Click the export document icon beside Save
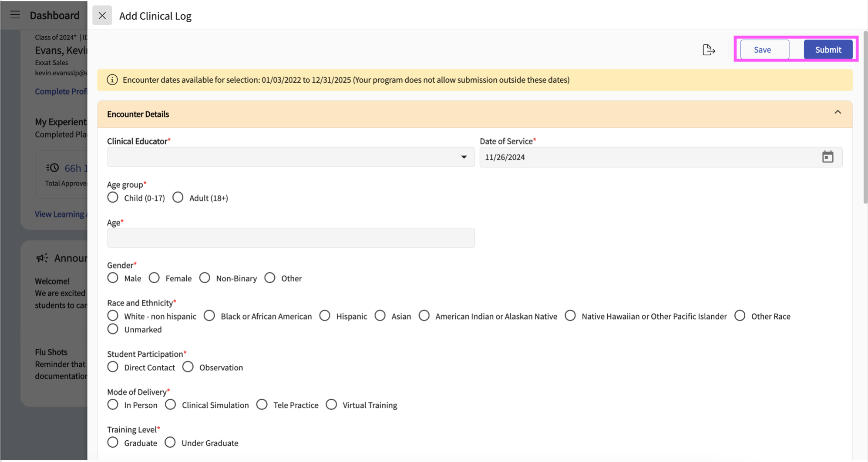 708,50
